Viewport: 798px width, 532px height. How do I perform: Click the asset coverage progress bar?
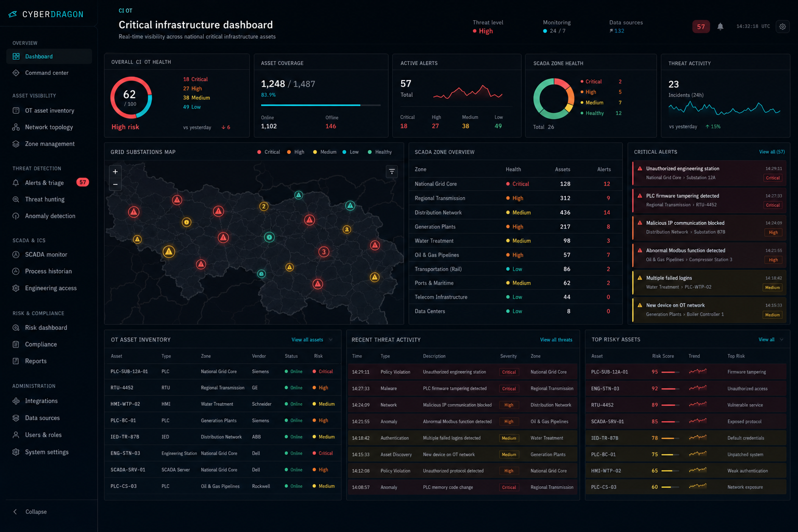(x=321, y=105)
